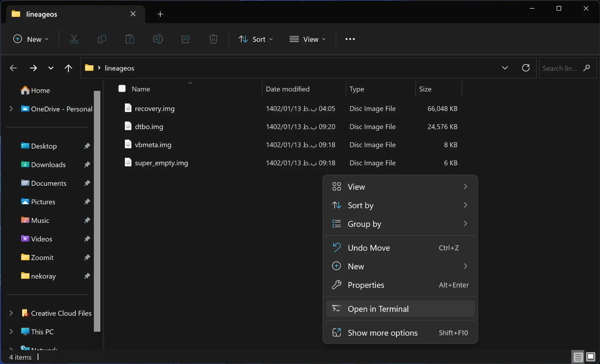Go up one folder level with the up arrow
This screenshot has width=600, height=364.
click(x=68, y=68)
